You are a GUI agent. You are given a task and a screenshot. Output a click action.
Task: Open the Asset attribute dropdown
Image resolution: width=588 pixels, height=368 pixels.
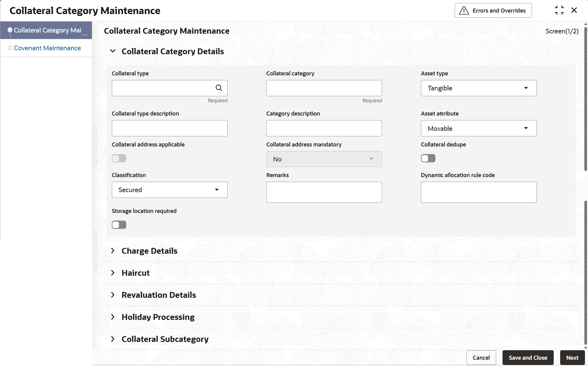(479, 128)
